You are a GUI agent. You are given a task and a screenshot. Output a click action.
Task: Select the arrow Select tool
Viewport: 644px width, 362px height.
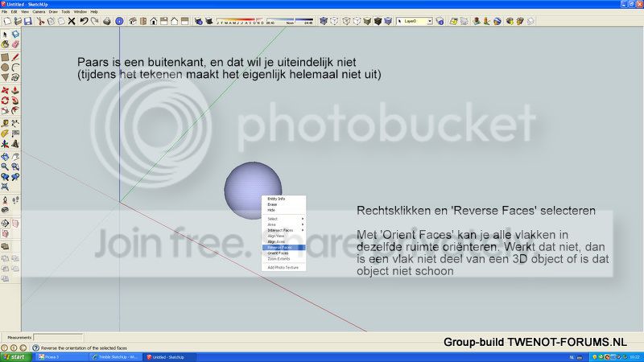pyautogui.click(x=5, y=35)
